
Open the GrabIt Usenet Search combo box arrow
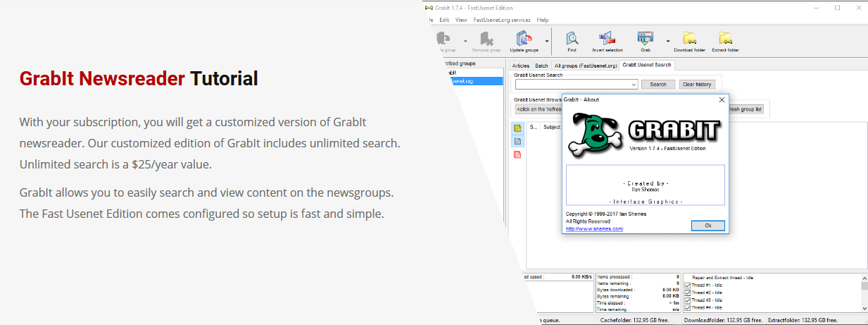coord(634,85)
